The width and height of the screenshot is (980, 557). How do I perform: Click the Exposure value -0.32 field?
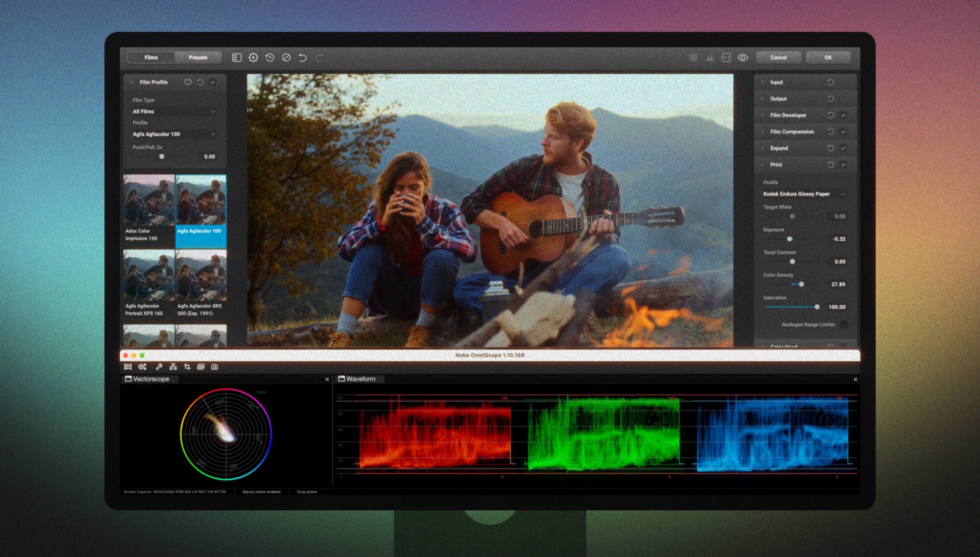coord(839,239)
